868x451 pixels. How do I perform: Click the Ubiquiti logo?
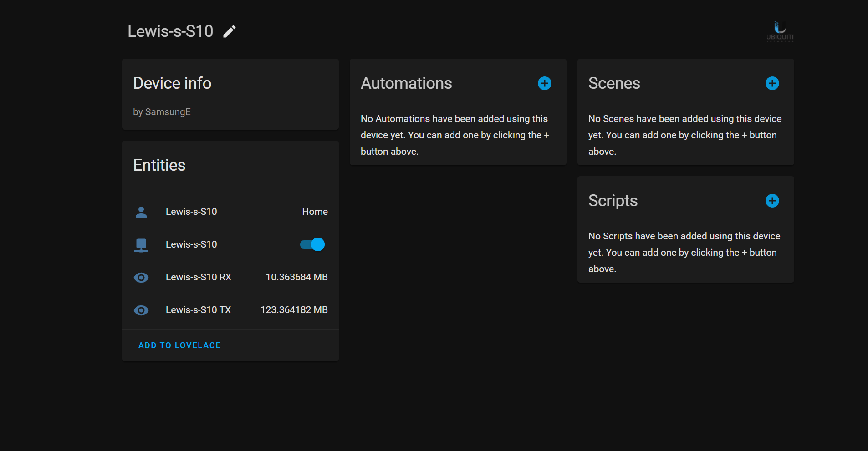click(x=780, y=31)
